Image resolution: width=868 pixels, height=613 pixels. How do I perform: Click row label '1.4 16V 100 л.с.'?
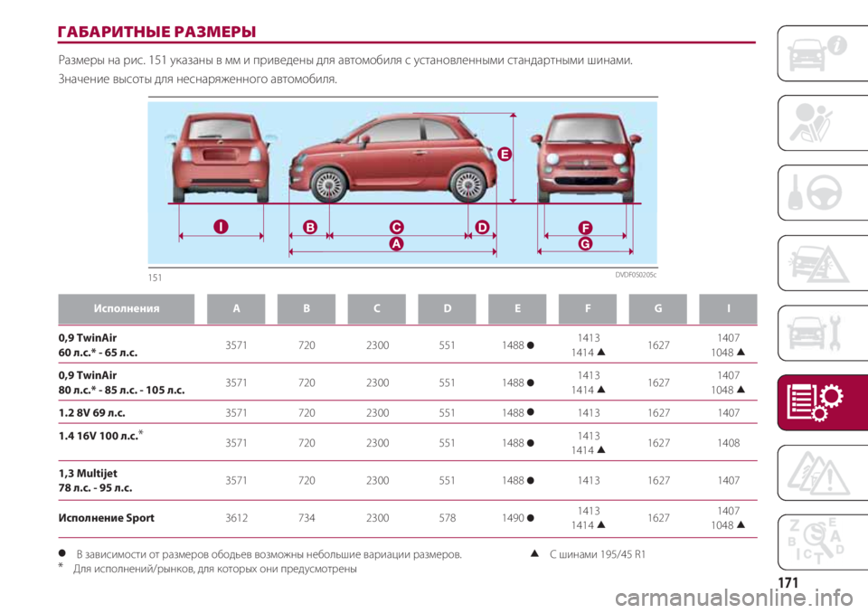click(x=100, y=435)
